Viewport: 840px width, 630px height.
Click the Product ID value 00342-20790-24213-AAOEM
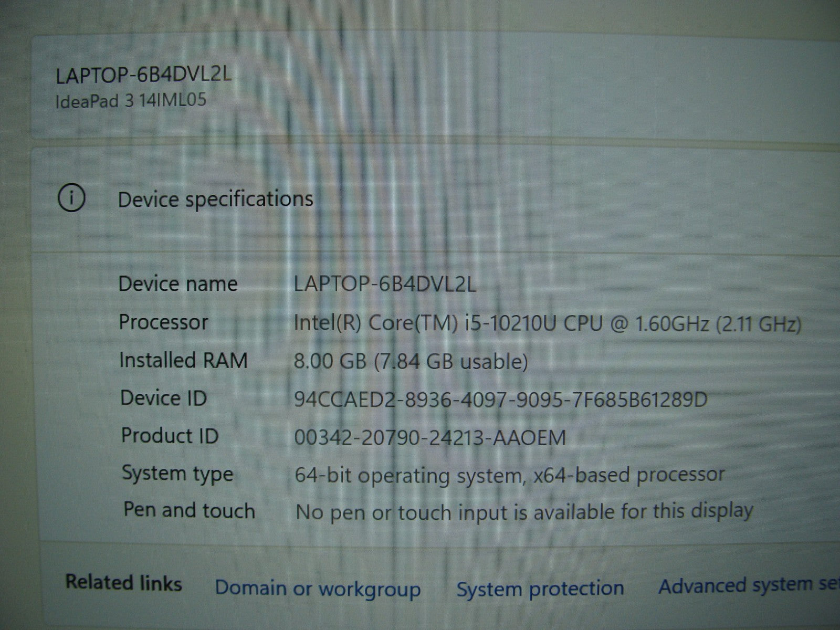(x=430, y=437)
